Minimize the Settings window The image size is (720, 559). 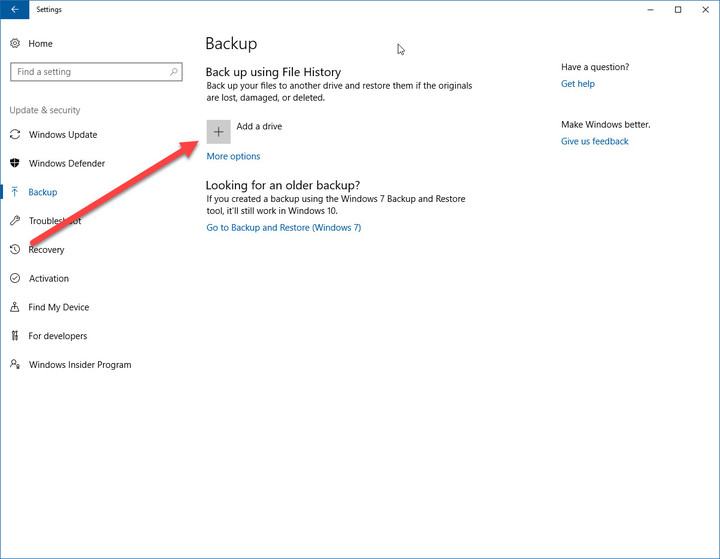[650, 10]
